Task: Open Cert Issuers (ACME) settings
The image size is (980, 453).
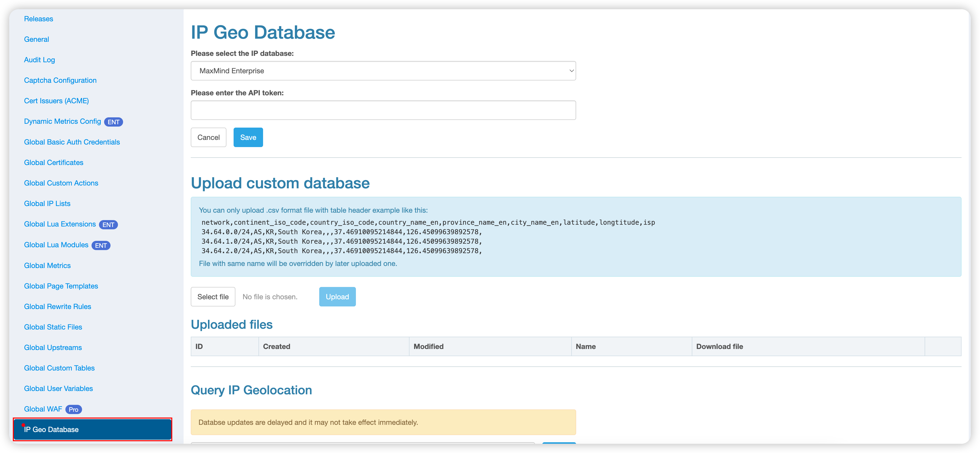Action: pyautogui.click(x=56, y=101)
